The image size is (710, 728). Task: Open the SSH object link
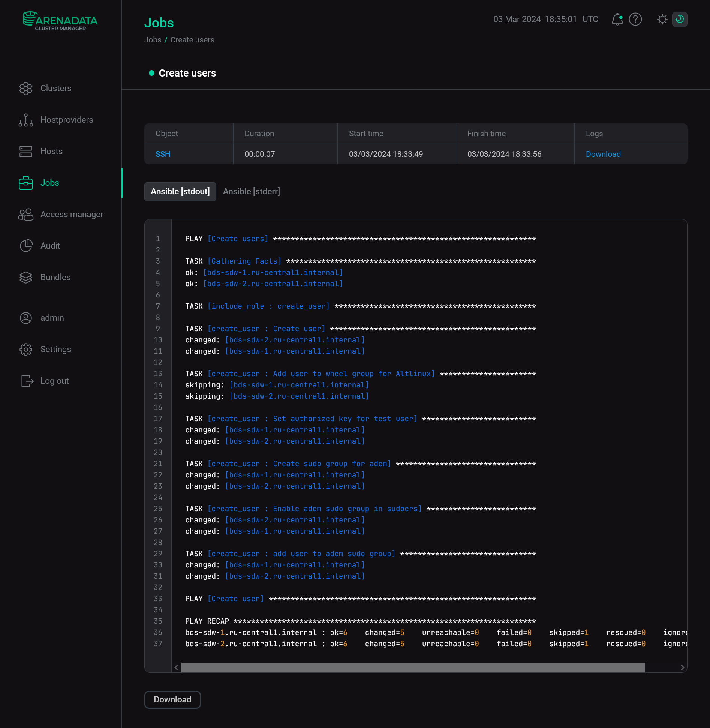click(x=163, y=154)
